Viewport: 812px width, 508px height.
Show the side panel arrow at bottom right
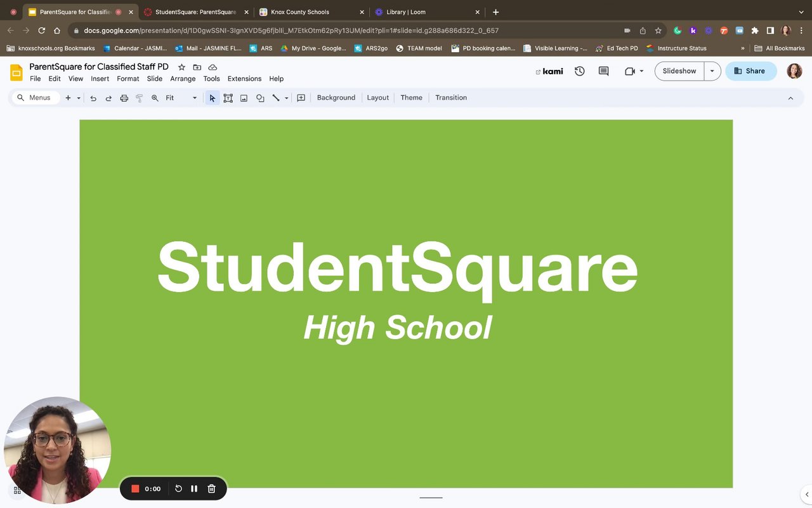pos(806,494)
